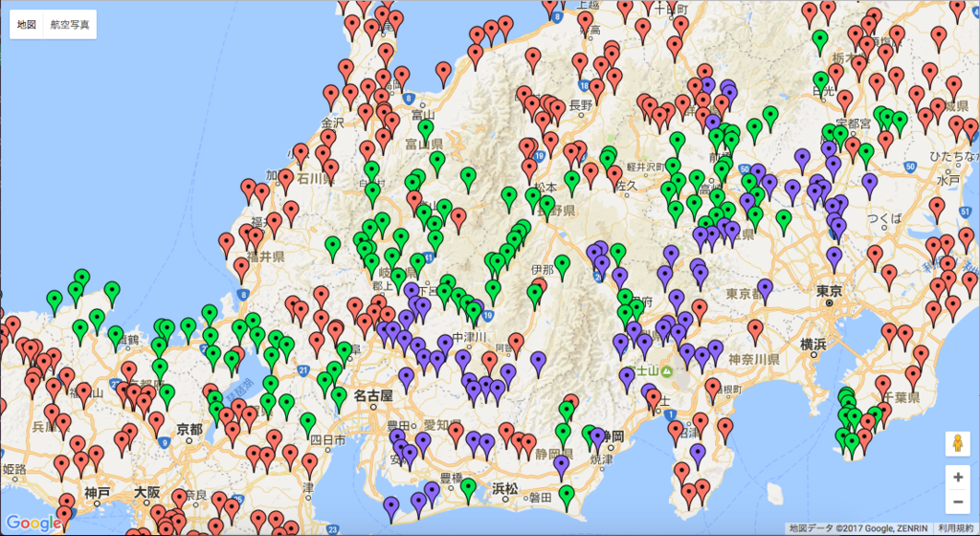Select green marker above 四日市 label

(307, 424)
